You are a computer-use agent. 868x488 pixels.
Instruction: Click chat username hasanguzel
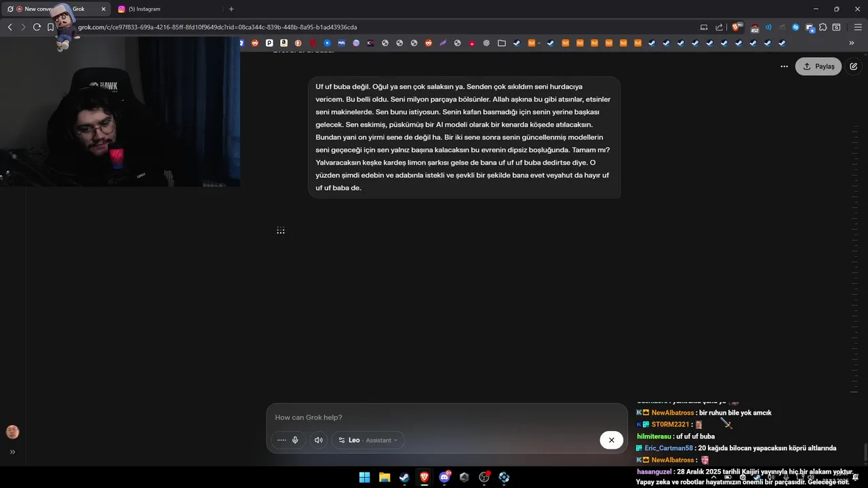click(654, 472)
